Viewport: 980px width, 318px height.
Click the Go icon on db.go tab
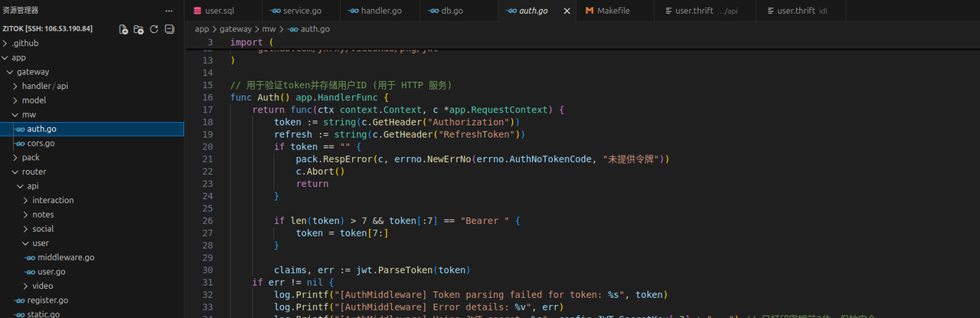433,11
